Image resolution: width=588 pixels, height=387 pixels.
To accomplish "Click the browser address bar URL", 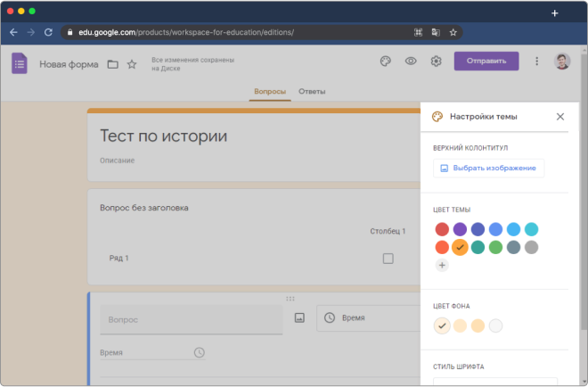I will (186, 32).
